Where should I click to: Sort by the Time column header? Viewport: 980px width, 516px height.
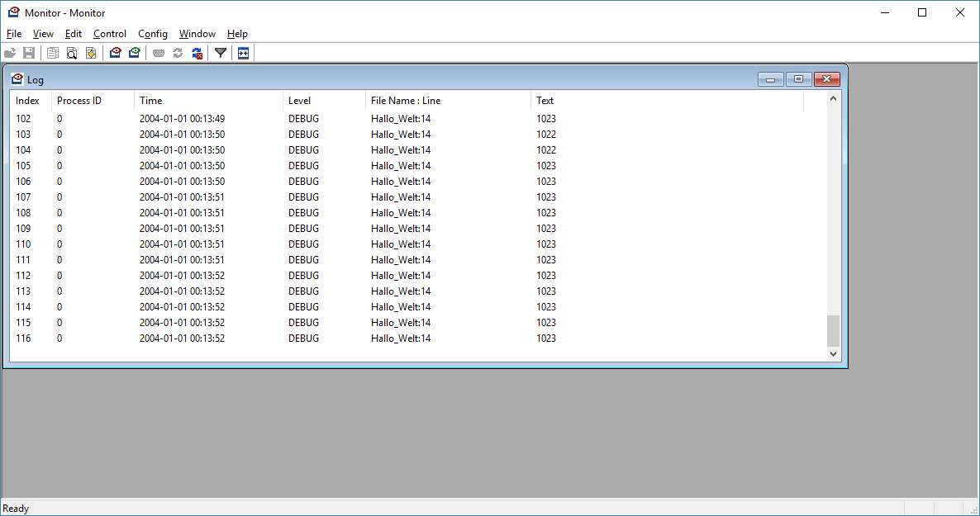point(208,101)
